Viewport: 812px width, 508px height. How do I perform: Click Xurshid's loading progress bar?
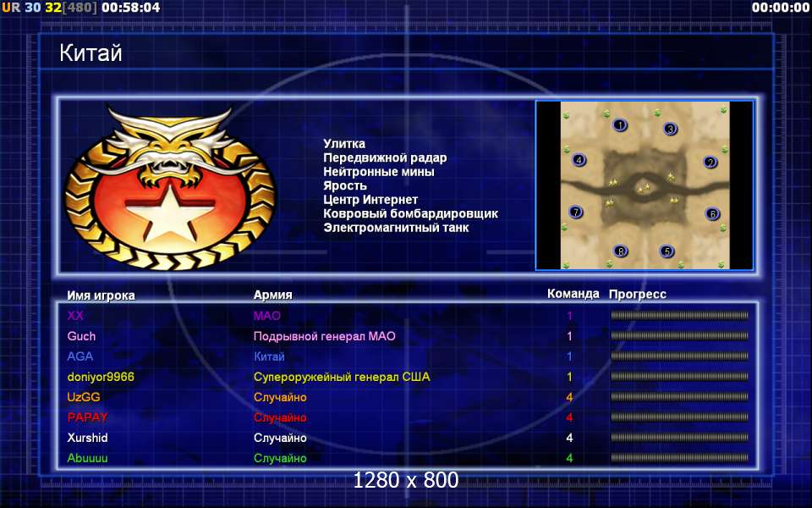click(679, 438)
